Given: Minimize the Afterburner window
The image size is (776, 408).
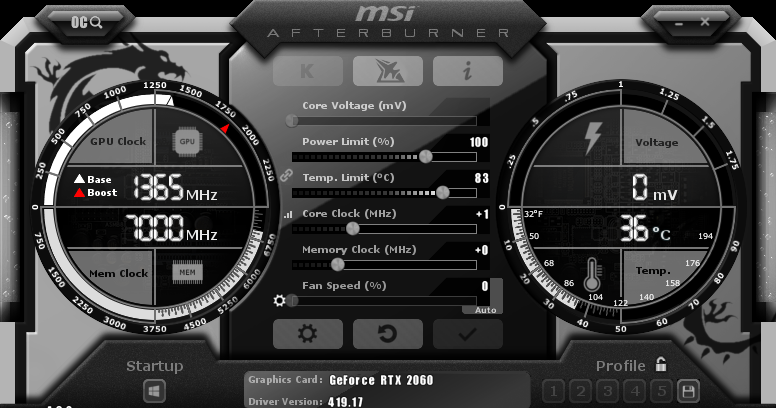Looking at the screenshot, I should tap(678, 23).
